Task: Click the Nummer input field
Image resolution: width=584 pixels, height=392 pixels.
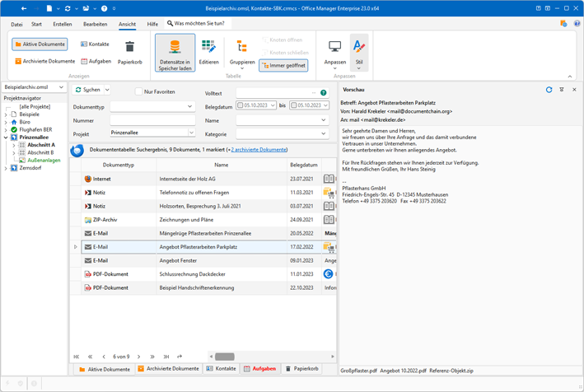Action: point(152,120)
